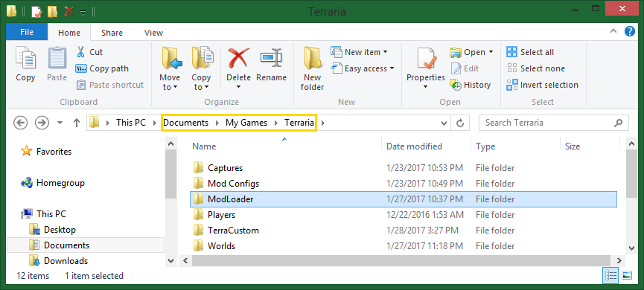Click Documents in address breadcrumb
This screenshot has height=290, width=644.
[x=186, y=123]
